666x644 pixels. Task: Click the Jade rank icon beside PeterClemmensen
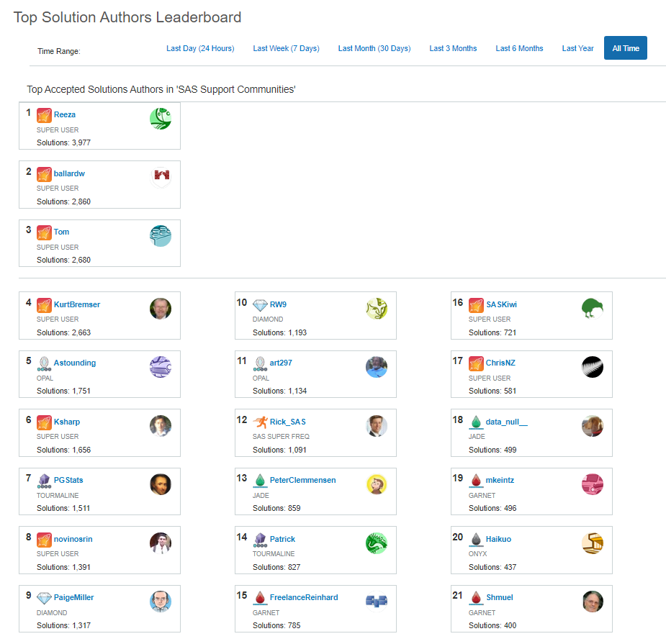point(260,481)
